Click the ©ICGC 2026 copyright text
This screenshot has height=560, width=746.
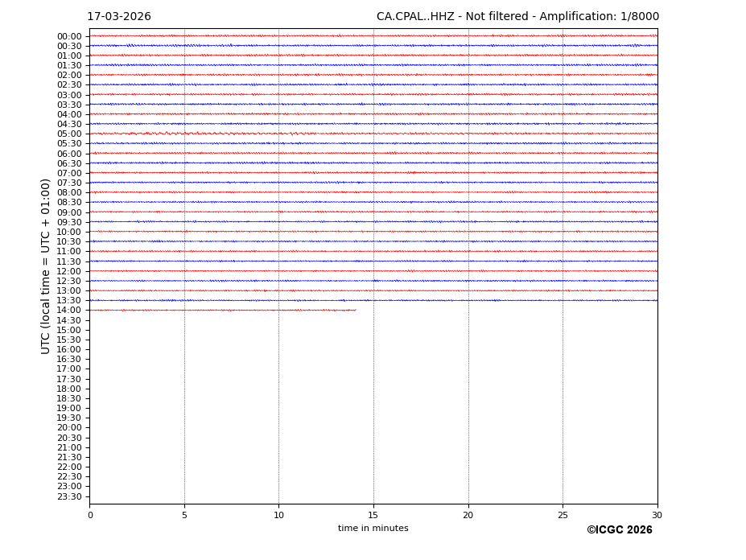[x=619, y=530]
